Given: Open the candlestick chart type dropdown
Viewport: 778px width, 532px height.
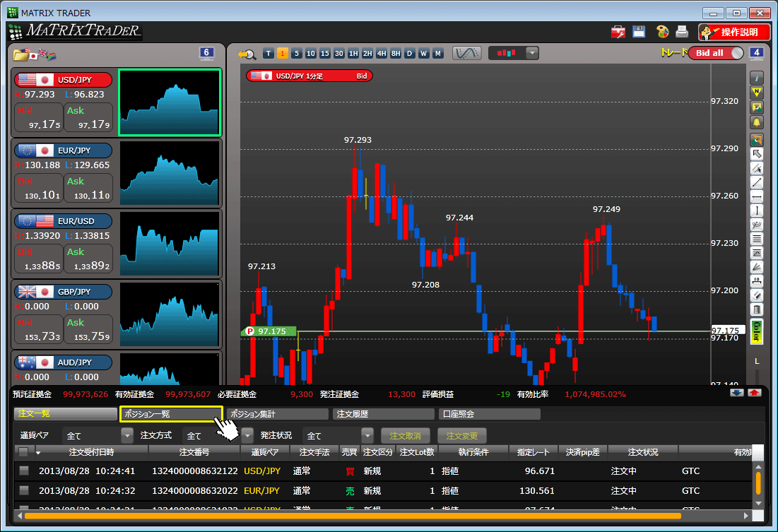Looking at the screenshot, I should tap(532, 53).
